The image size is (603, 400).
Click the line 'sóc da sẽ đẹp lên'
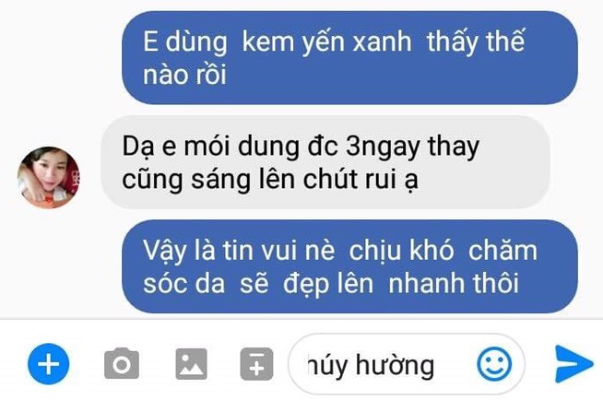click(x=258, y=283)
